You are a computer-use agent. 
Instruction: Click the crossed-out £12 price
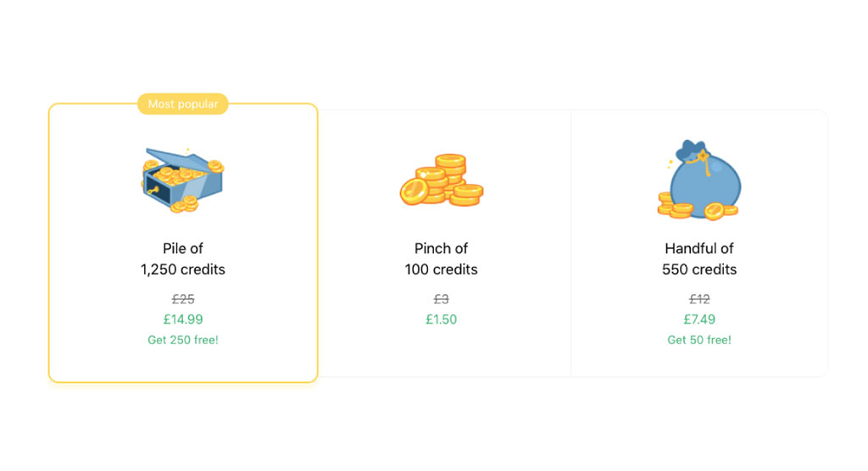click(x=699, y=299)
